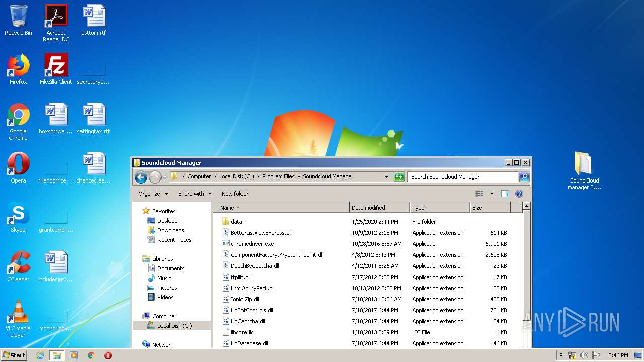Show hidden system tray icons

(561, 355)
